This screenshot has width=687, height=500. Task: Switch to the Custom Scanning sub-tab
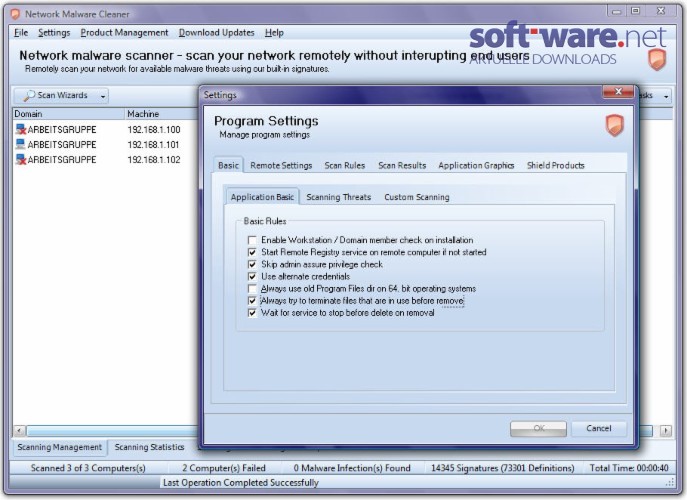(x=417, y=197)
